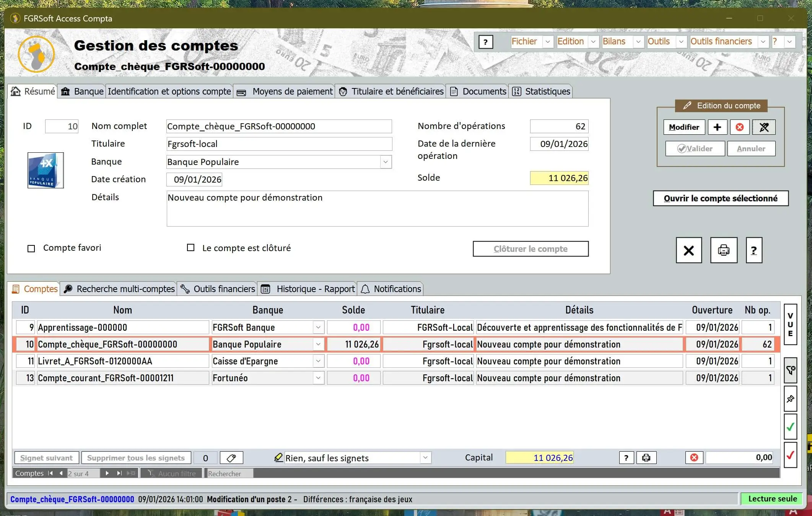Viewport: 812px width, 516px height.
Task: Click the Aucun filtre status item
Action: coord(172,474)
